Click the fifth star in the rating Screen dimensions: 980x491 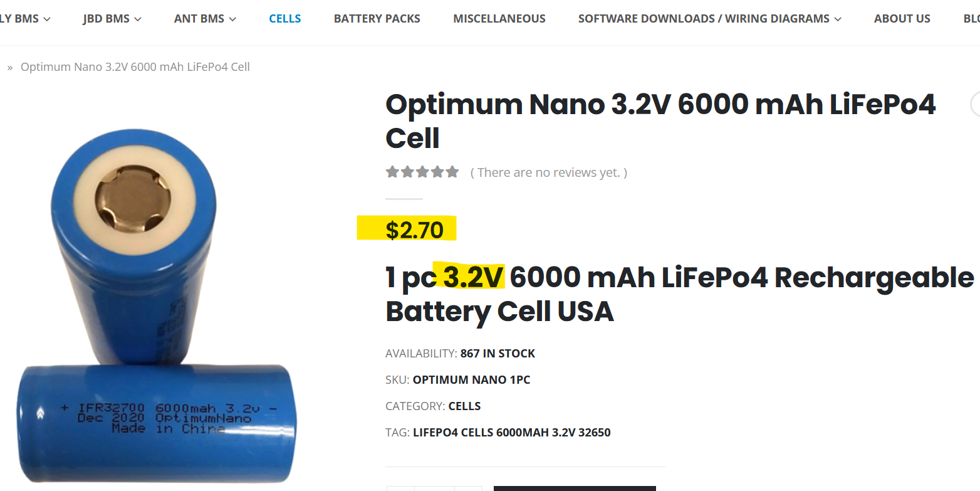[x=452, y=172]
